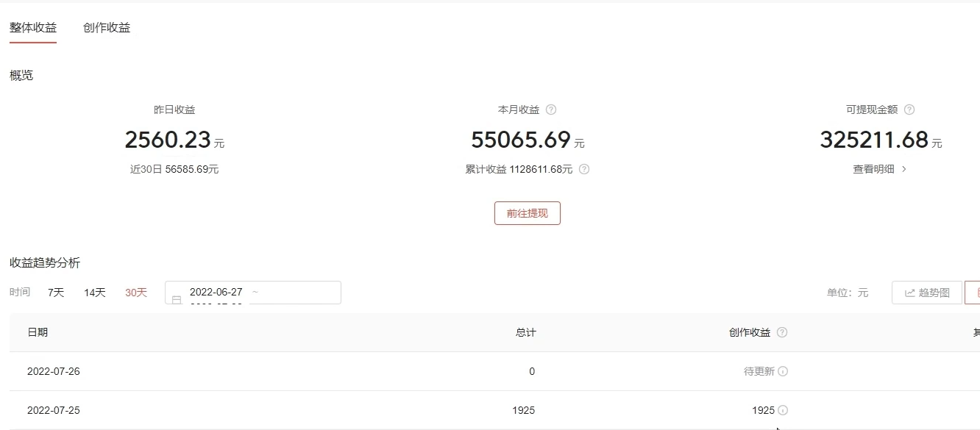Viewport: 980px width, 430px height.
Task: Click info icon next to 待更新
Action: [783, 371]
